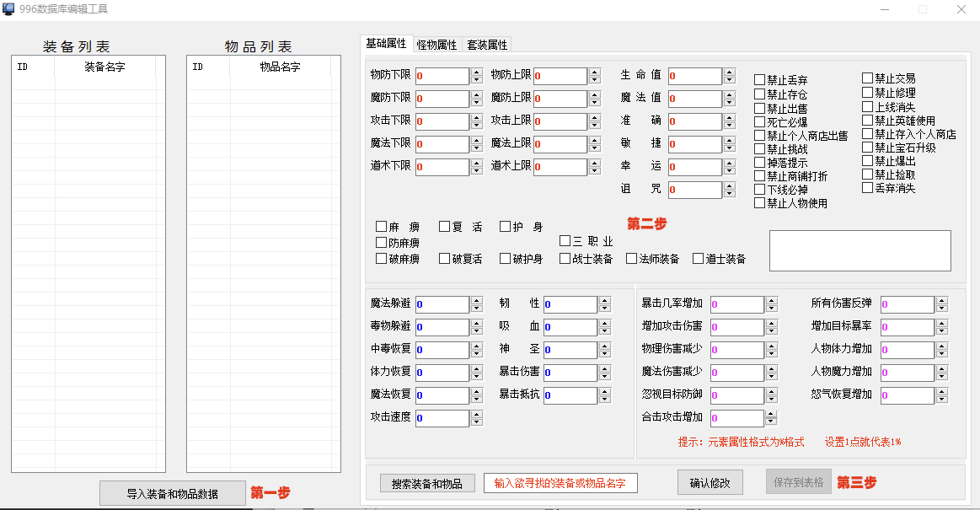The image size is (980, 510).
Task: Click the 幸运 spinner arrows
Action: click(x=730, y=166)
